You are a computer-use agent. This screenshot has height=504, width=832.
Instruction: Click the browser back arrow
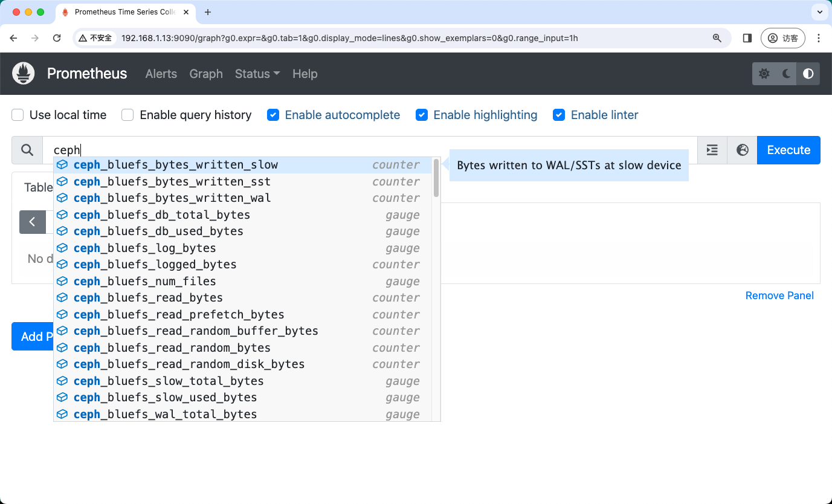click(x=14, y=38)
